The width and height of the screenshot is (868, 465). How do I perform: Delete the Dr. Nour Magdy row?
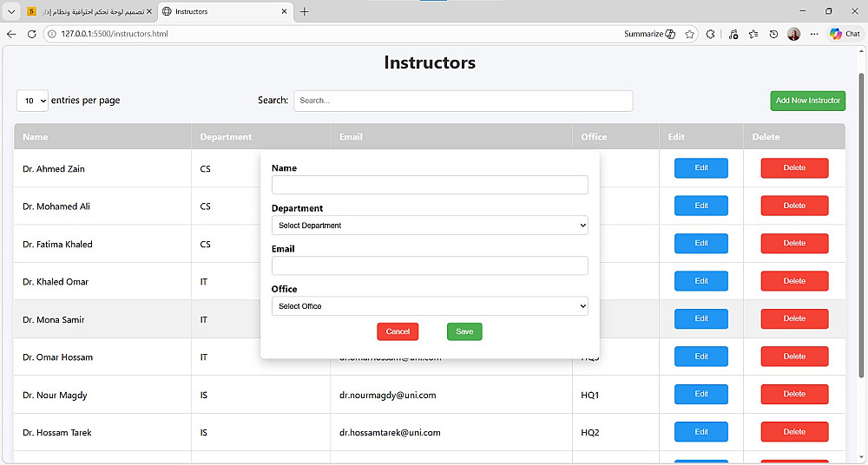pyautogui.click(x=794, y=394)
